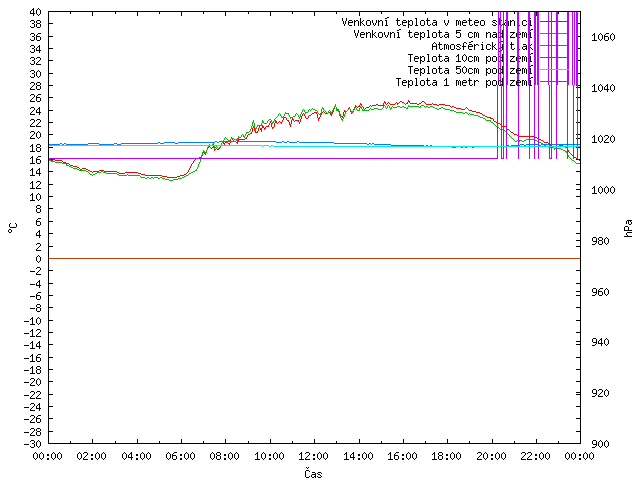Click the right axis value '1000'
The width and height of the screenshot is (640, 480).
603,190
